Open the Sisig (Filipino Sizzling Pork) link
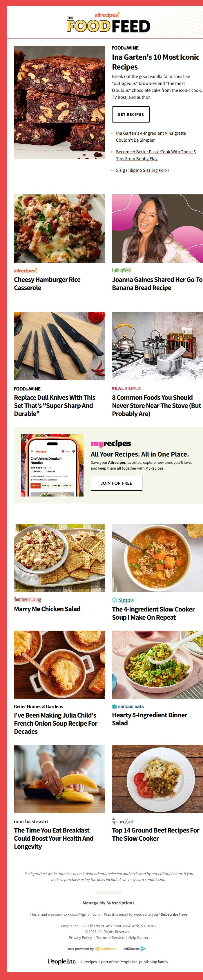203x980 pixels. click(142, 170)
